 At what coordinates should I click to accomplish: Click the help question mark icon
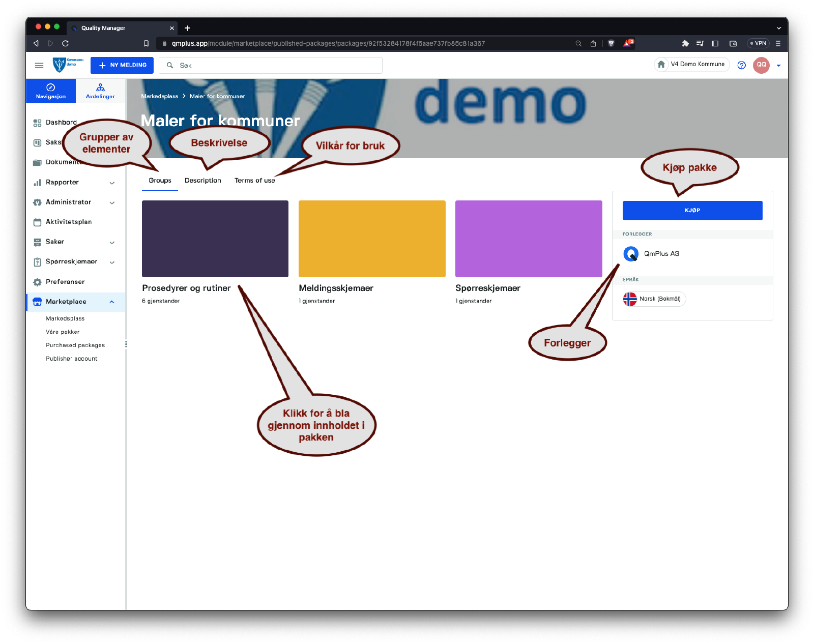(x=741, y=65)
